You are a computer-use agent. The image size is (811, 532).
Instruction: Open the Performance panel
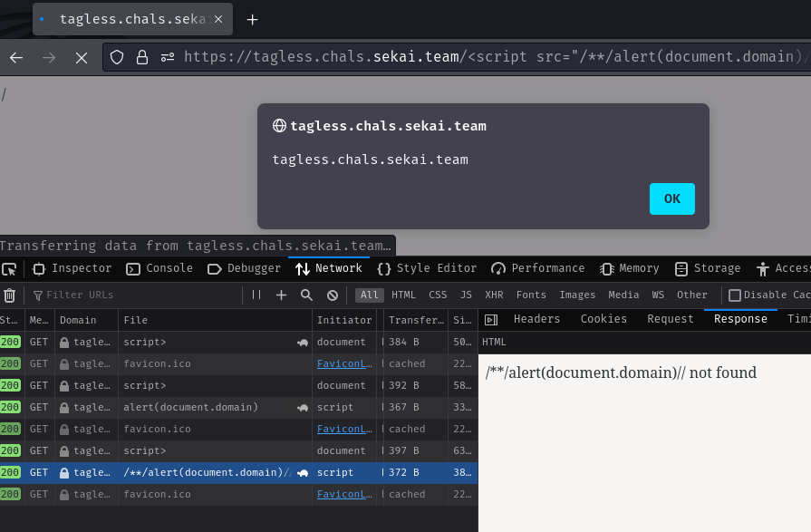tap(538, 268)
